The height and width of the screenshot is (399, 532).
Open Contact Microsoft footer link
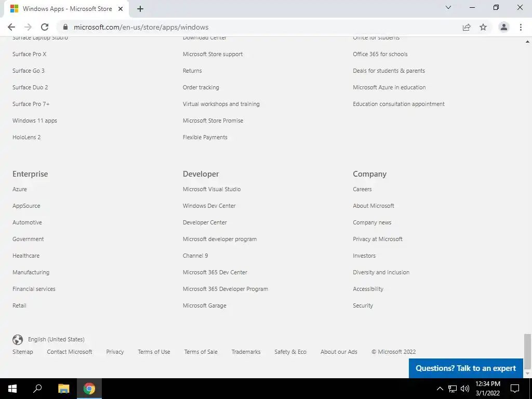[x=70, y=352]
